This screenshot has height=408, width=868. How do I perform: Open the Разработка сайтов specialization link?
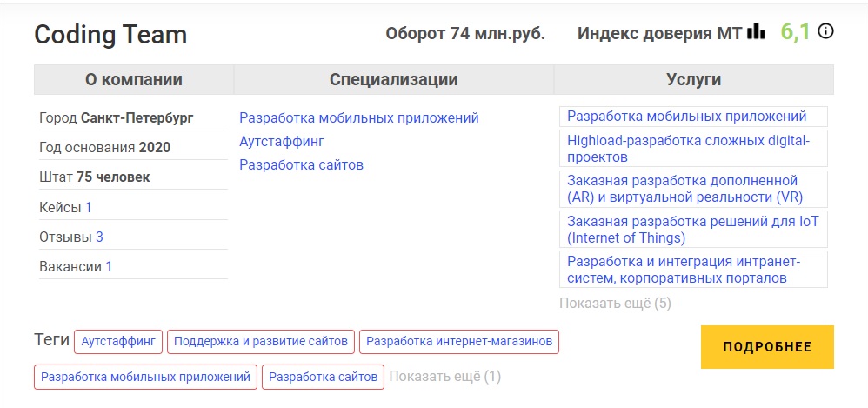pos(301,164)
